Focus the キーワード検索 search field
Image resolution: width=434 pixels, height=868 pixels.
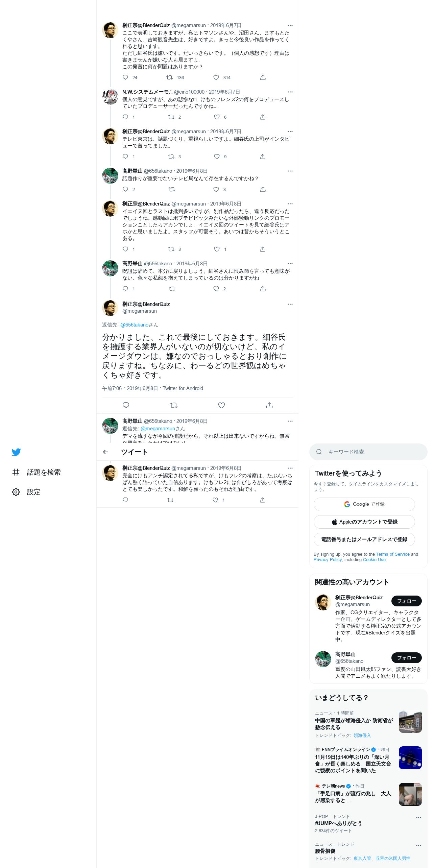pyautogui.click(x=368, y=452)
